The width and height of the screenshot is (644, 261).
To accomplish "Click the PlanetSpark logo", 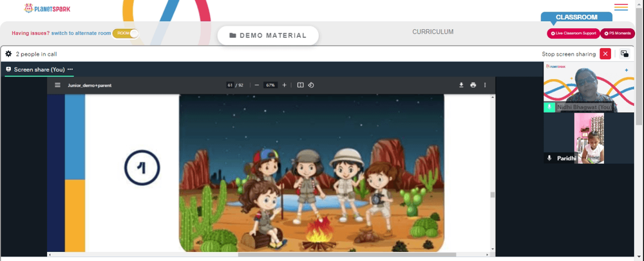I will [47, 8].
